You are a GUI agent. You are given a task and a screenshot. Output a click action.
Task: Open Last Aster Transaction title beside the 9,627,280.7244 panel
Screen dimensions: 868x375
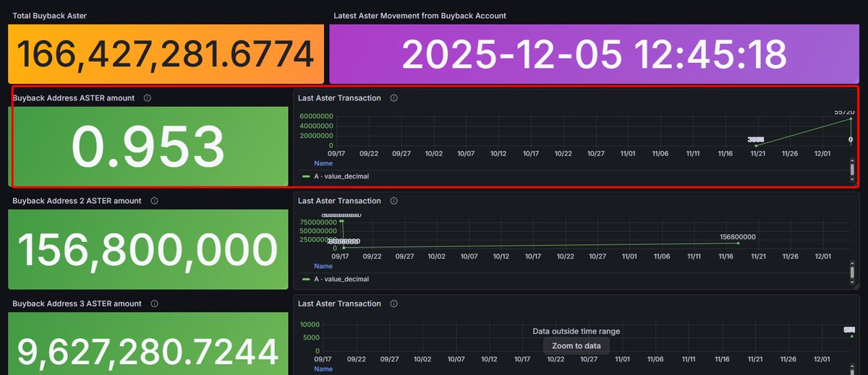click(x=339, y=304)
